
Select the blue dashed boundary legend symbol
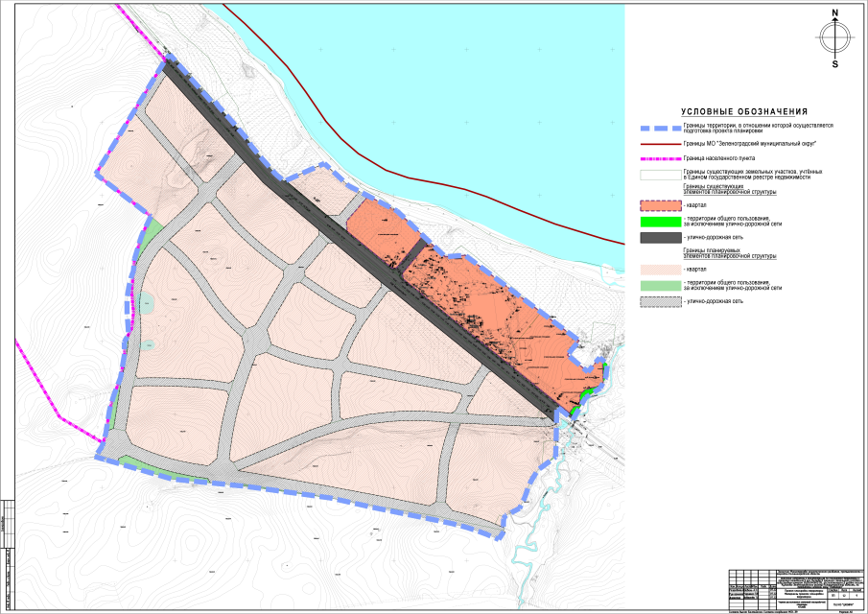[660, 128]
